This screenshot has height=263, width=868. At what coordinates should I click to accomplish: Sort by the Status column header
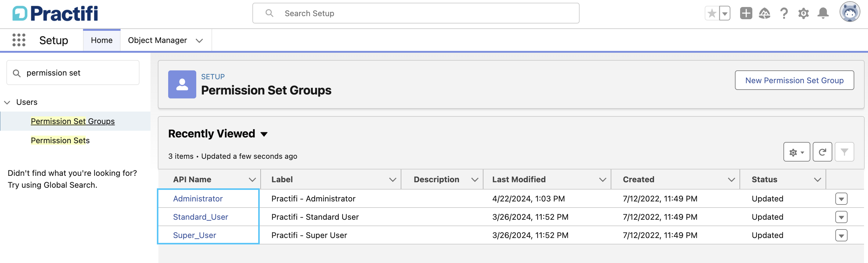coord(764,179)
